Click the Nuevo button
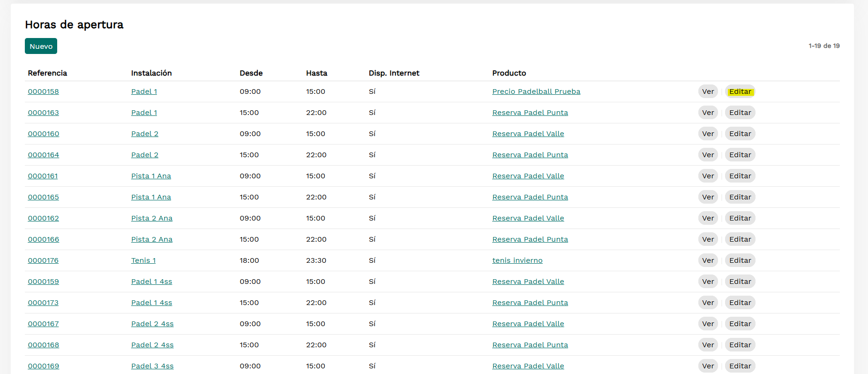This screenshot has width=868, height=374. point(41,46)
